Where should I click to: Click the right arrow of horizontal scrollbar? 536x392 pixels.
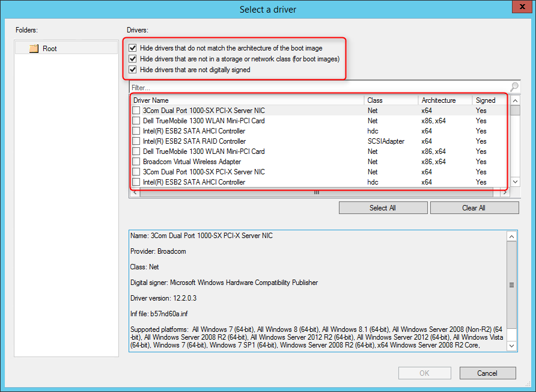(505, 192)
